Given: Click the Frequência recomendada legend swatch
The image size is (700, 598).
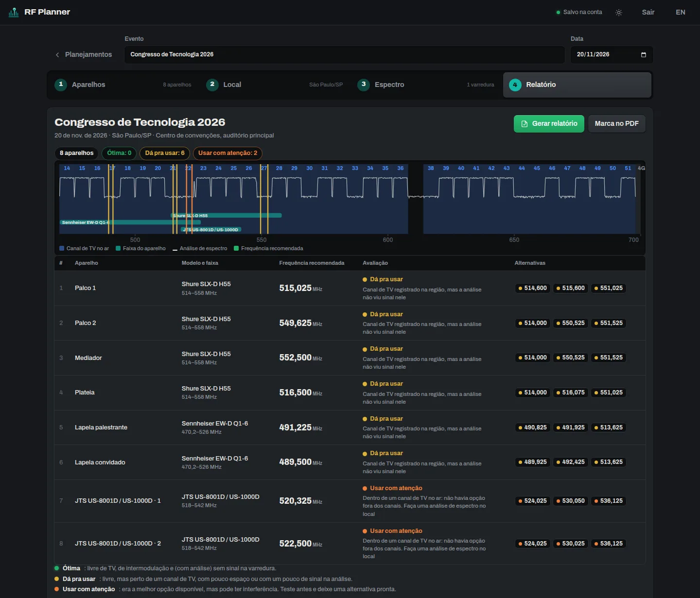Looking at the screenshot, I should (236, 249).
